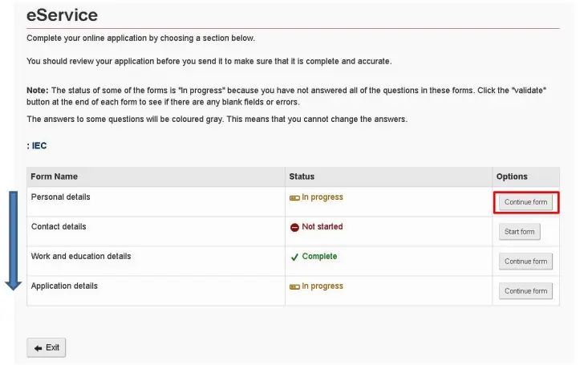This screenshot has height=365, width=588.
Task: Click the eService page title
Action: [62, 15]
